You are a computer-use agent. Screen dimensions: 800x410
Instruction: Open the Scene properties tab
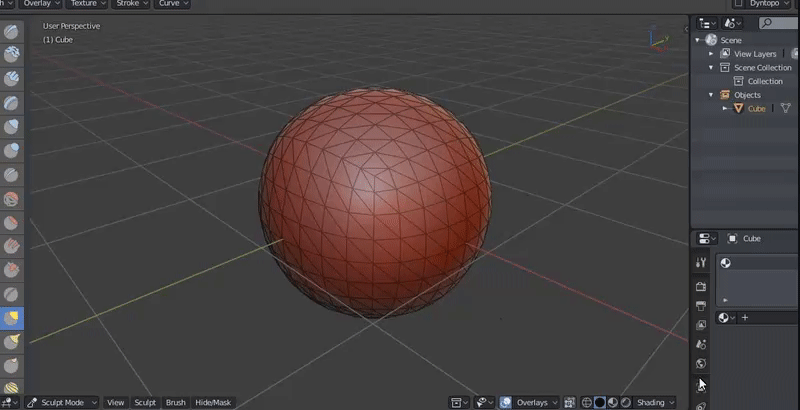point(701,345)
